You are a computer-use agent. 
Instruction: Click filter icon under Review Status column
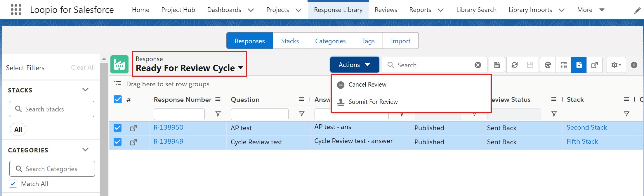tap(554, 114)
